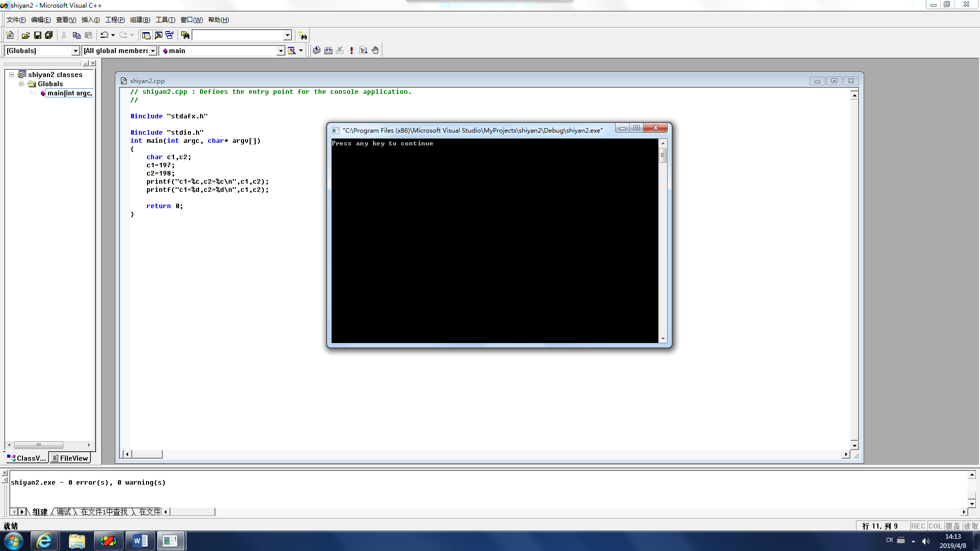Viewport: 980px width, 551px height.
Task: Toggle the Workspace window toolbar button
Action: click(x=146, y=35)
